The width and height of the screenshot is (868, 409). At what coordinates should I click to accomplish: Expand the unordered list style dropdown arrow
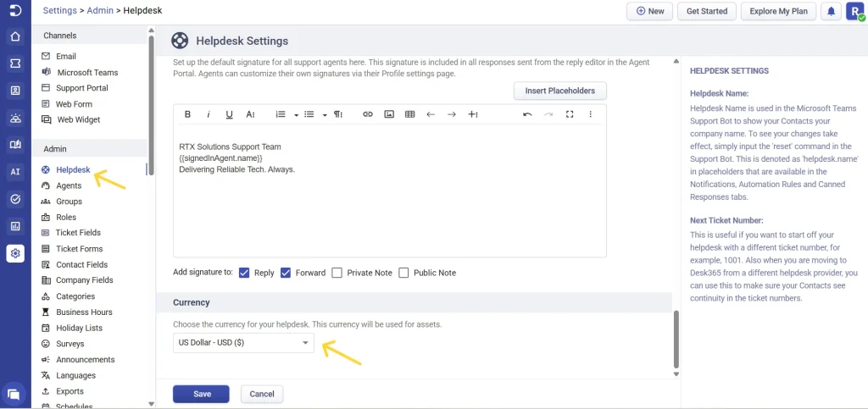[325, 115]
